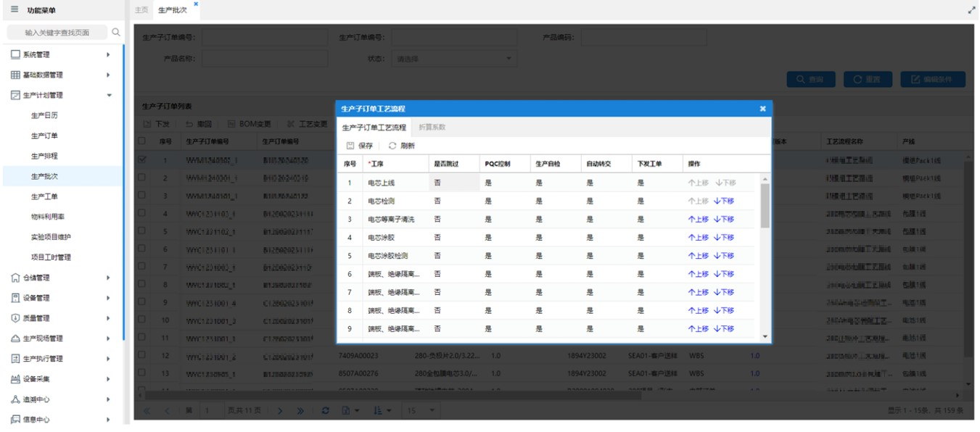Close the 生产批次 tab with its x icon
This screenshot has height=432, width=980.
[196, 4]
